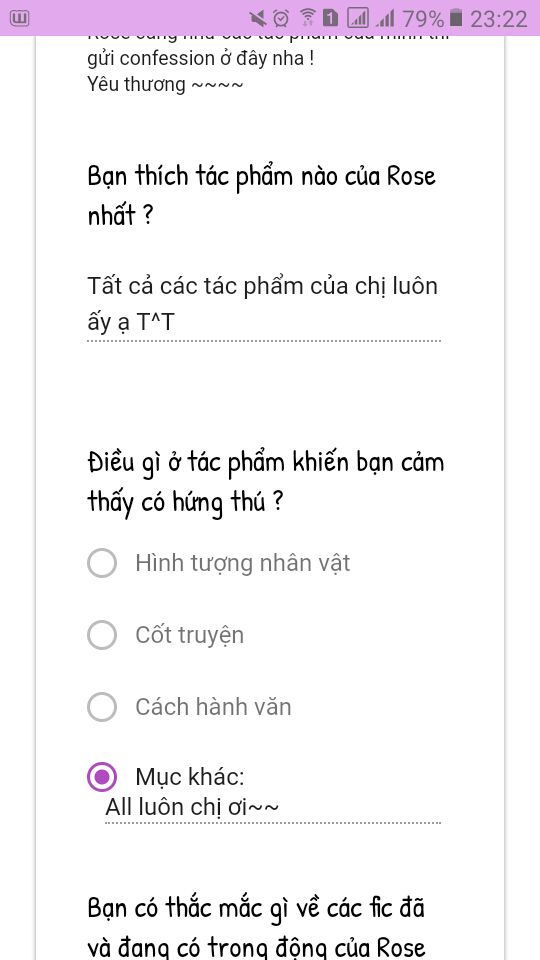
Task: Edit the 'All luôn chị ơi~~' other field
Action: (x=272, y=808)
